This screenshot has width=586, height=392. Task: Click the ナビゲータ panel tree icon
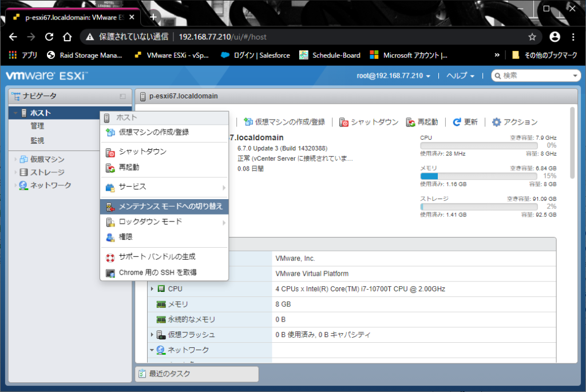(x=16, y=96)
